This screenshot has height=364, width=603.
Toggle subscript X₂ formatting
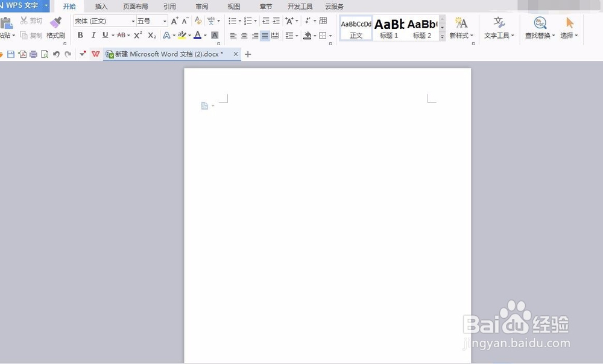point(152,36)
